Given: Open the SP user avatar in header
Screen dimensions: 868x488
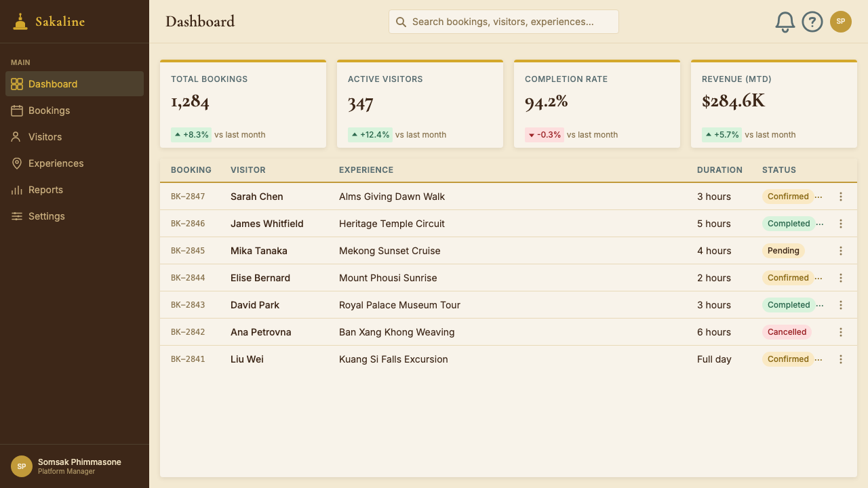Looking at the screenshot, I should [x=841, y=22].
